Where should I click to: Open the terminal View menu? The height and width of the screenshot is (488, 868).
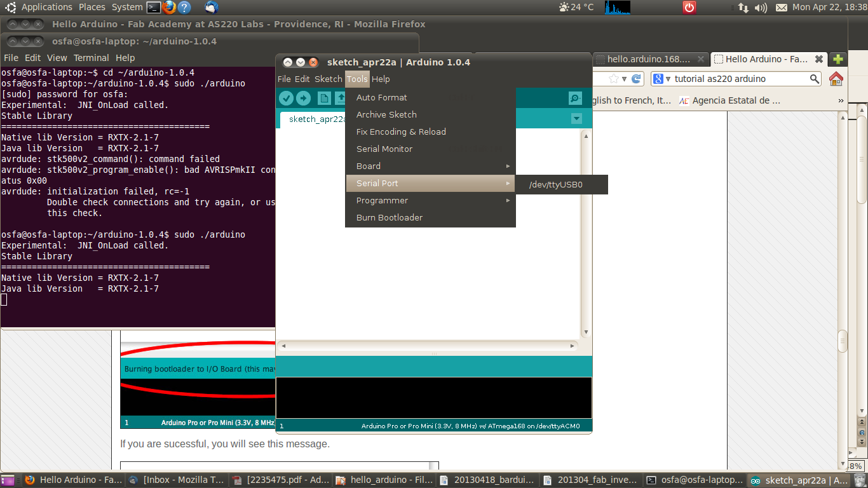click(57, 58)
